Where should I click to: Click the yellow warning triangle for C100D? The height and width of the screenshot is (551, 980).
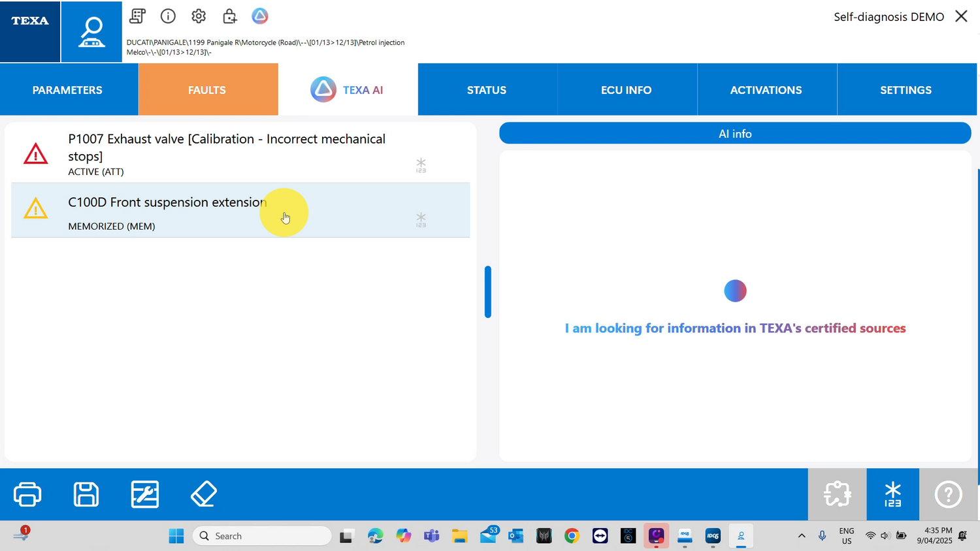click(36, 208)
